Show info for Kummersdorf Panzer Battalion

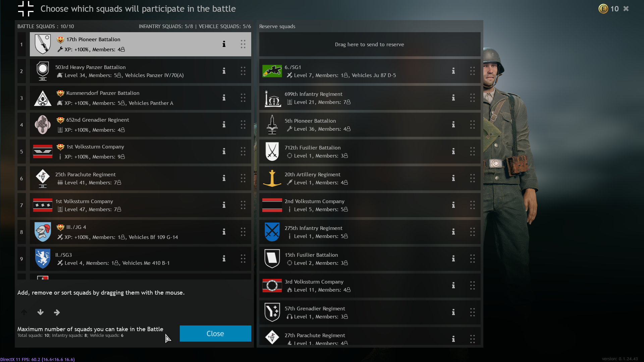pyautogui.click(x=224, y=98)
